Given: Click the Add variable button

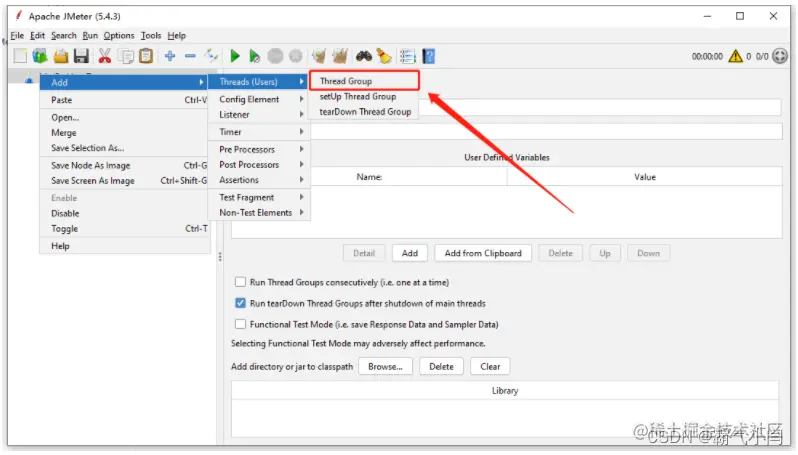Looking at the screenshot, I should coord(410,253).
